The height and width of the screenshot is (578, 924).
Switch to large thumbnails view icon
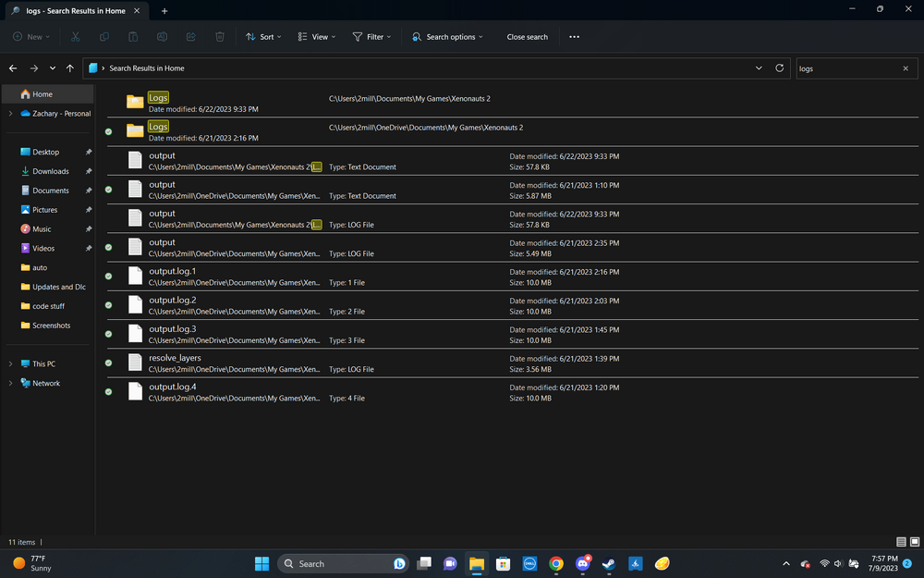point(915,541)
